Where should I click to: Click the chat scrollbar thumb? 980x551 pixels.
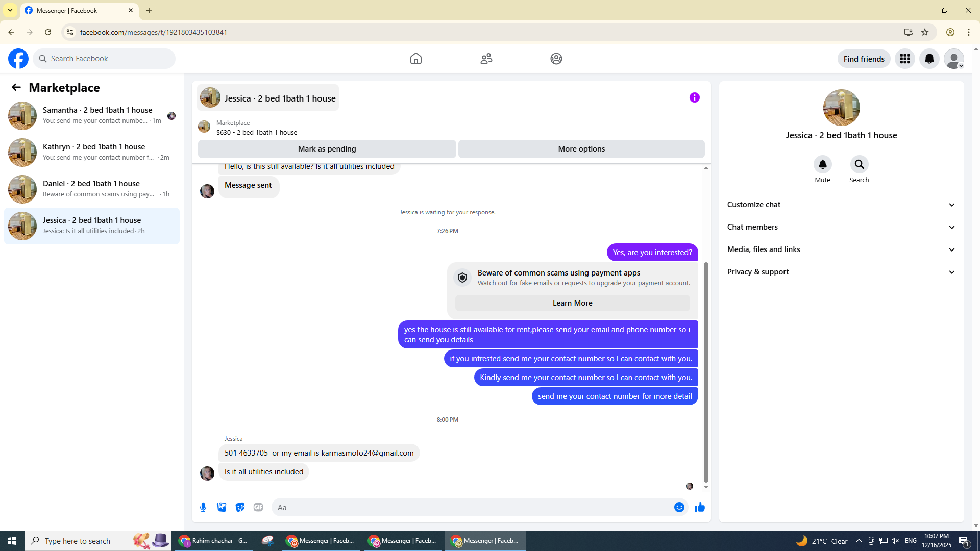pos(706,372)
